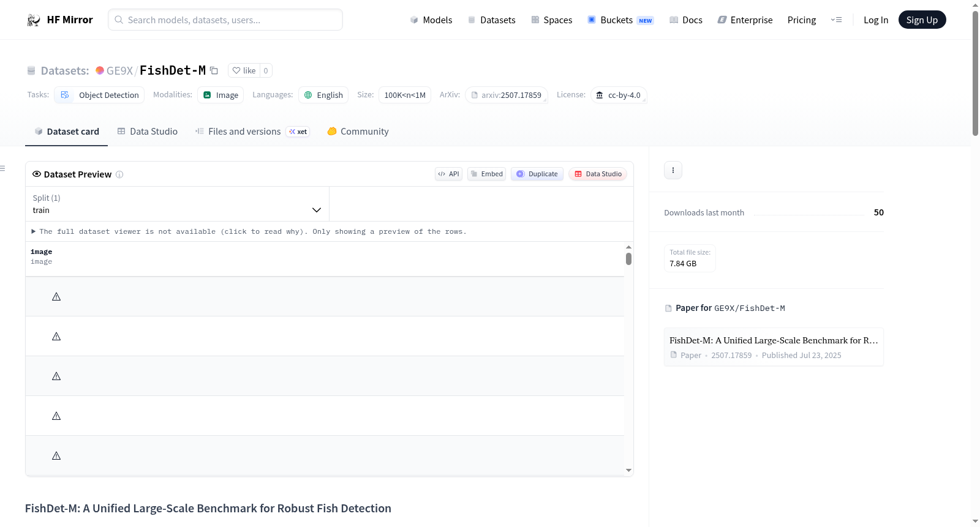The height and width of the screenshot is (527, 980).
Task: Like the FishDet-M dataset
Action: point(244,70)
